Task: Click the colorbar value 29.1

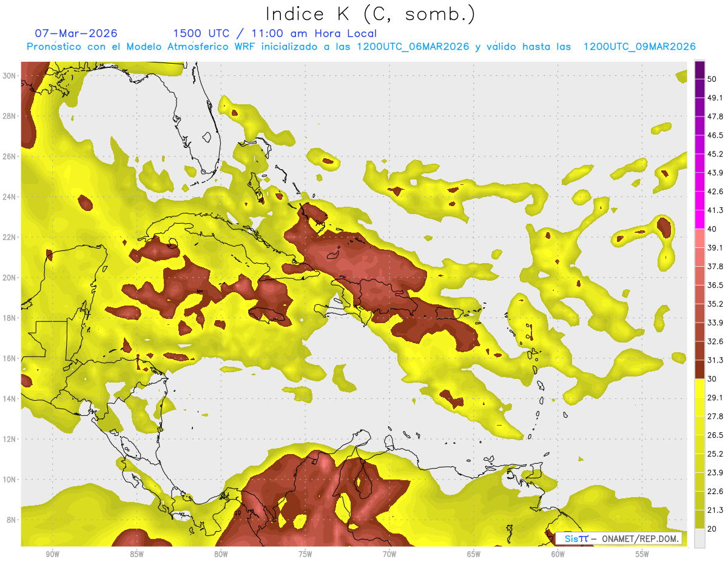Action: click(x=715, y=398)
